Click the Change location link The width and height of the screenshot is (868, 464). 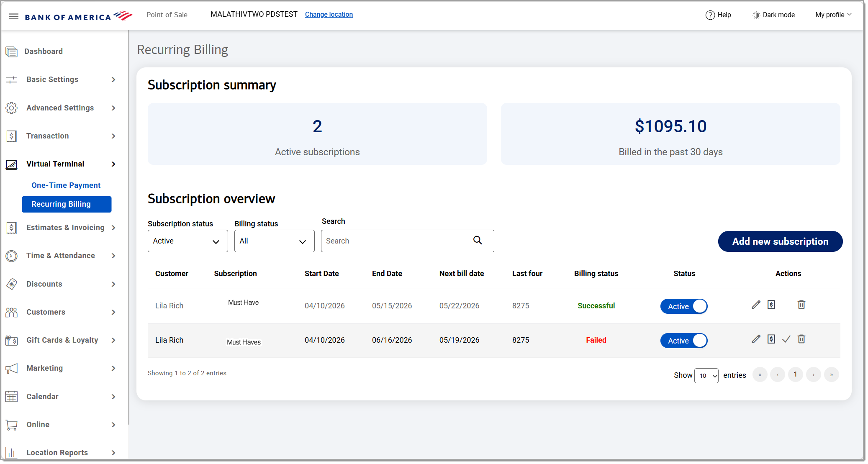pyautogui.click(x=329, y=15)
